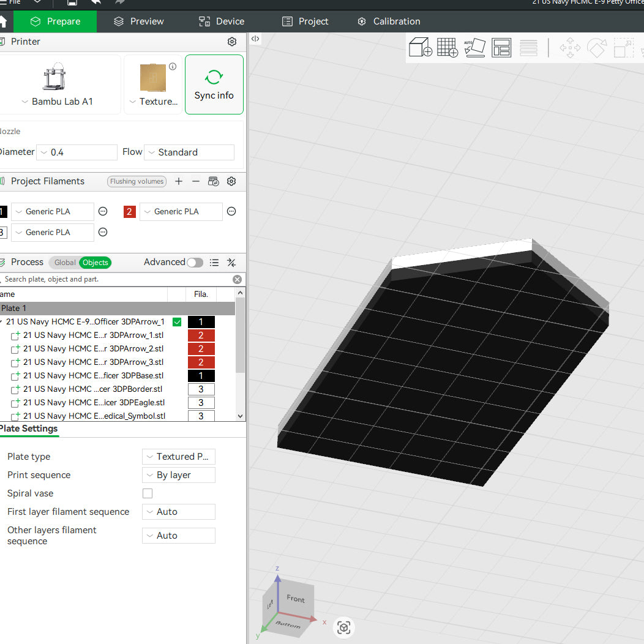The width and height of the screenshot is (644, 644).
Task: Click the white filament 3 color swatch
Action: point(3,233)
